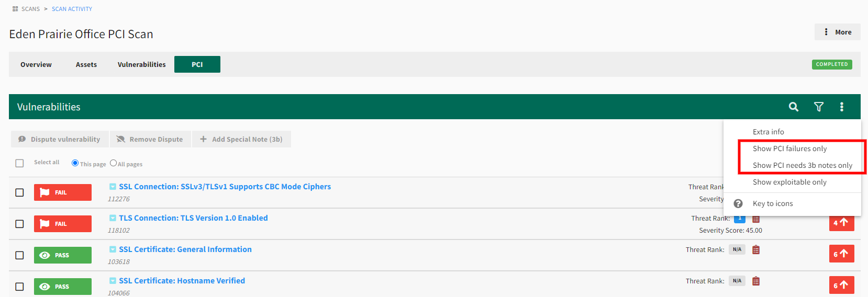868x297 pixels.
Task: Click the red 6 severity badge for General Information
Action: (841, 254)
